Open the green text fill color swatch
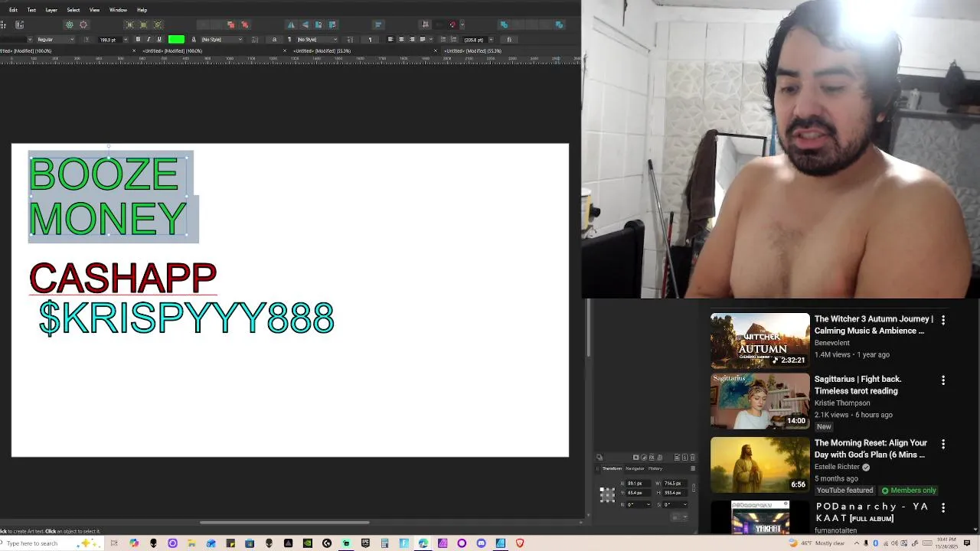 tap(176, 39)
